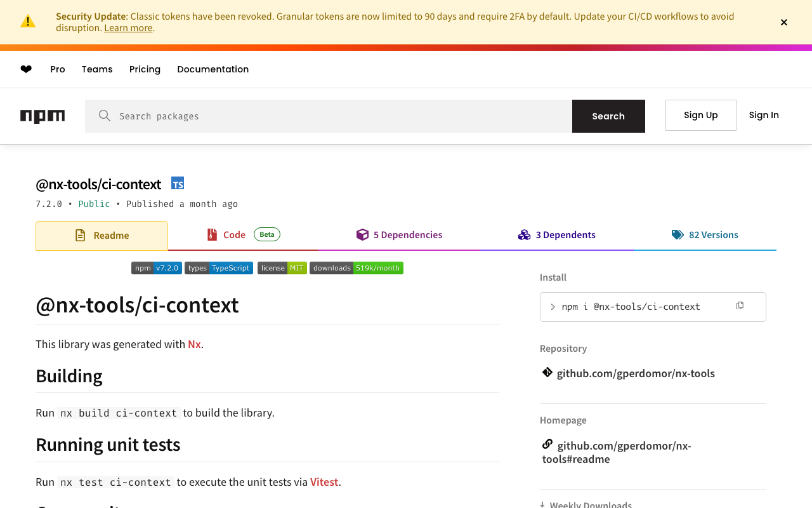The width and height of the screenshot is (812, 508).
Task: Click the warning triangle icon
Action: click(28, 21)
